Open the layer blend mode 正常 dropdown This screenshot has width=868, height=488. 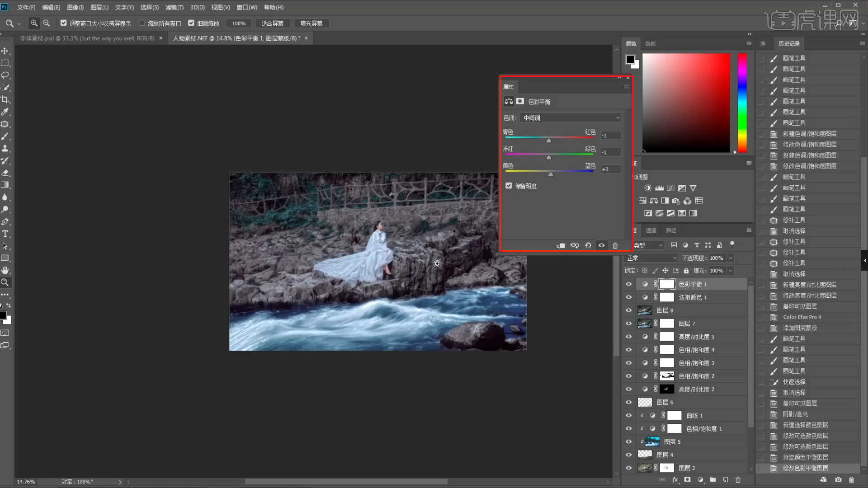point(651,258)
